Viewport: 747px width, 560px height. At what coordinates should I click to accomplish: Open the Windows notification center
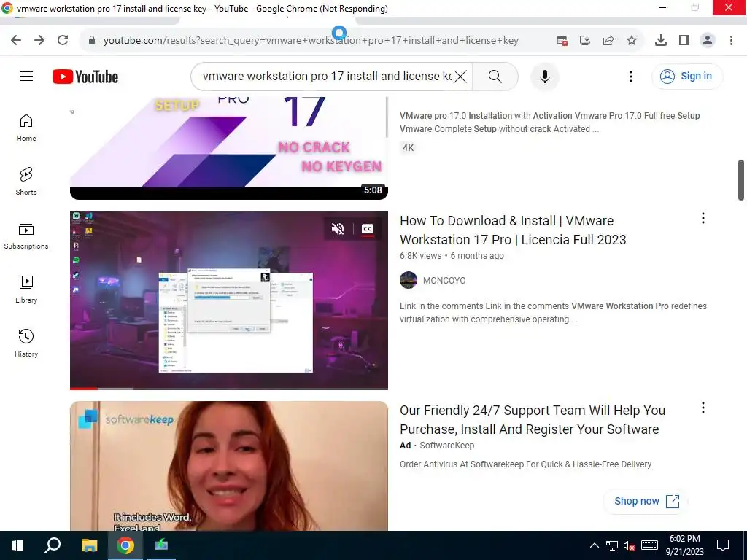tap(723, 545)
